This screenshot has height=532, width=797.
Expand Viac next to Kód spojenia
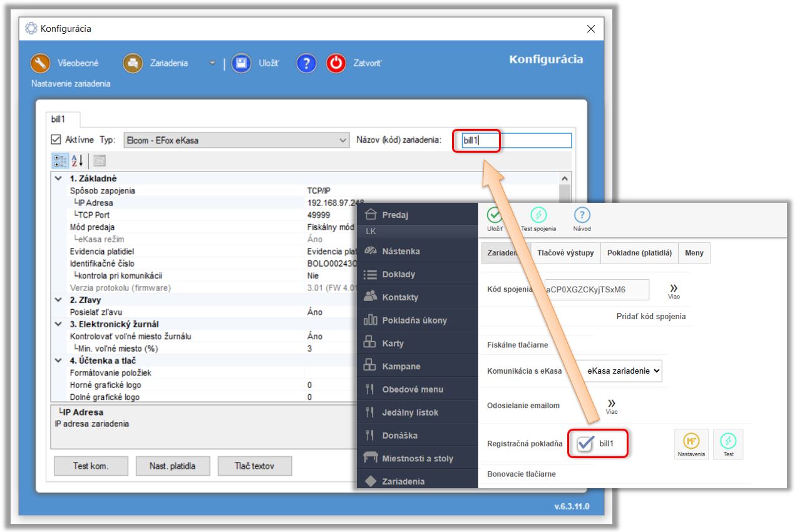click(x=674, y=290)
